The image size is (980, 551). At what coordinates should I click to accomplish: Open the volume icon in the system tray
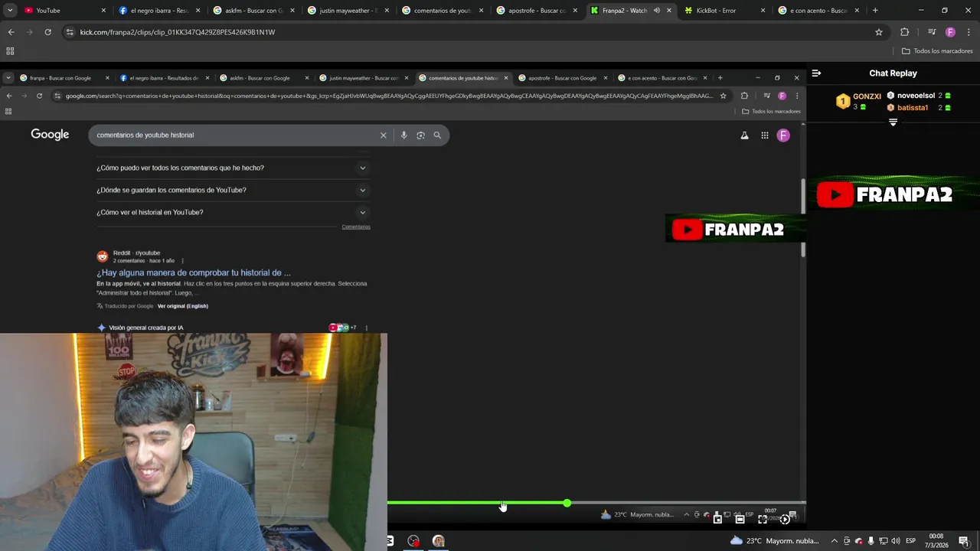[895, 541]
